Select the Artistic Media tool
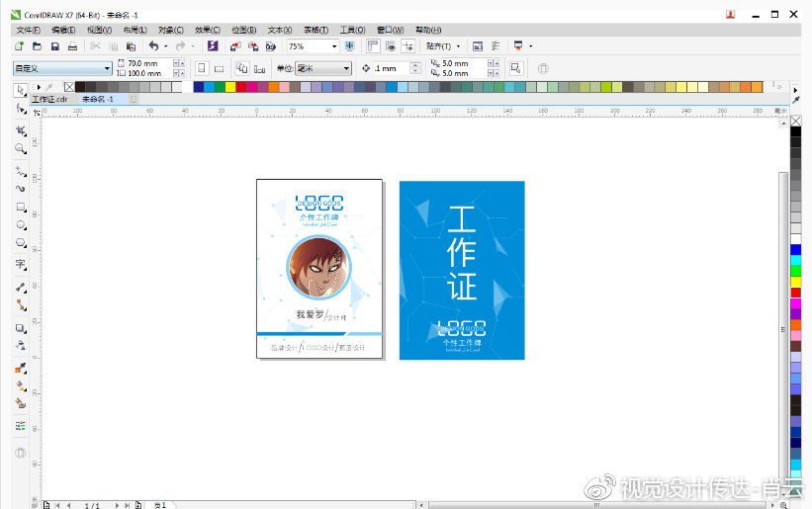 (x=20, y=189)
